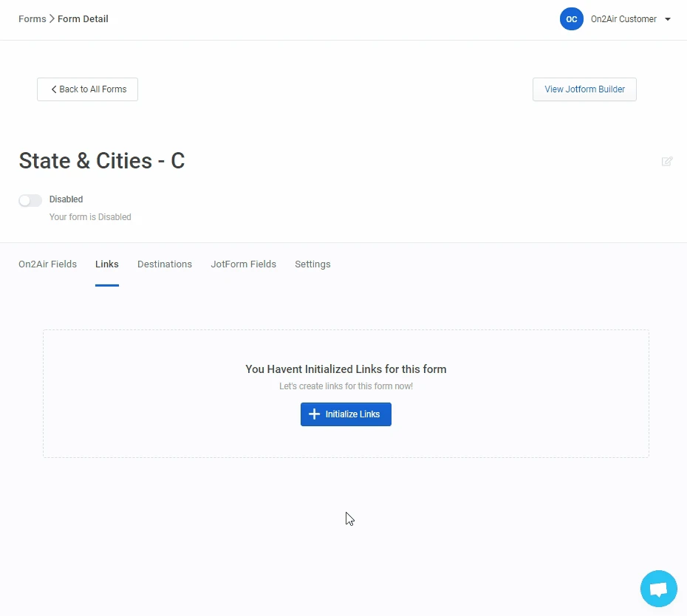Image resolution: width=687 pixels, height=616 pixels.
Task: Open the On2Air Customer account menu
Action: tap(623, 19)
